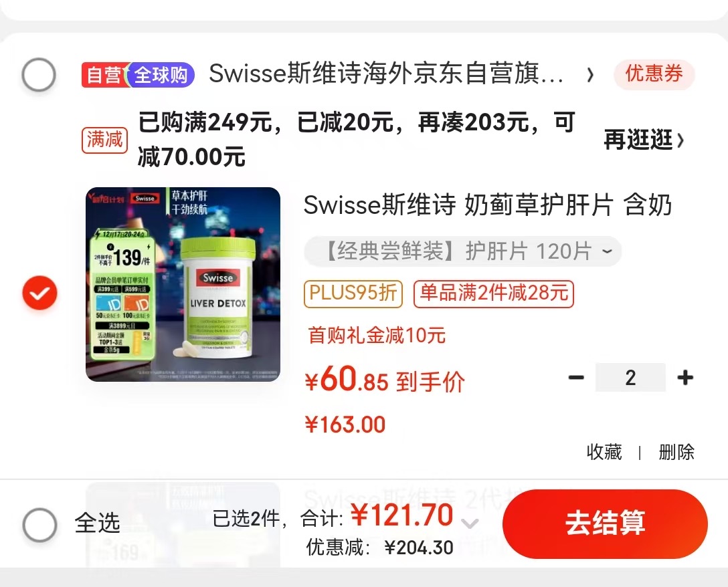This screenshot has height=587, width=728.
Task: Open the Swisse奶蓟草护肝片 product title
Action: pyautogui.click(x=488, y=205)
